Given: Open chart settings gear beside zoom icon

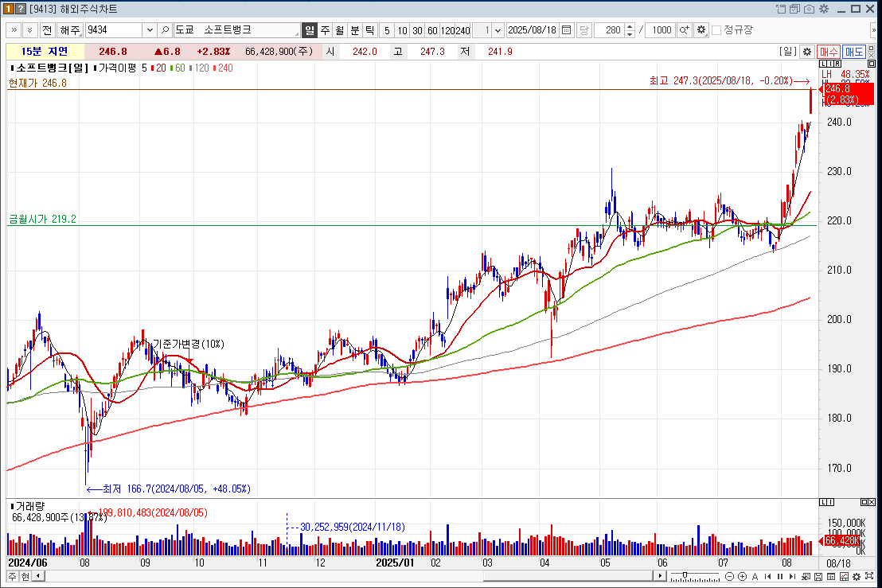Looking at the screenshot, I should pyautogui.click(x=701, y=30).
